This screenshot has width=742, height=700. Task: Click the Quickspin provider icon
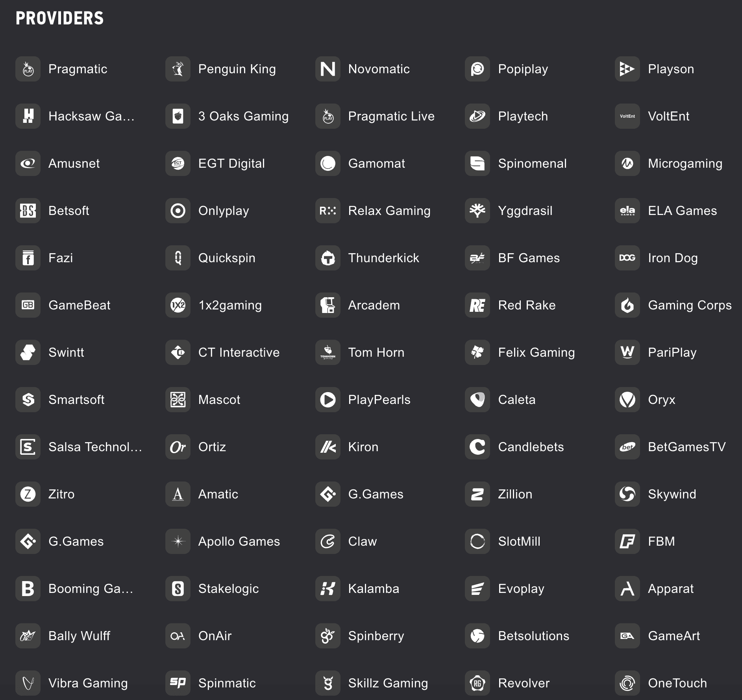tap(178, 258)
